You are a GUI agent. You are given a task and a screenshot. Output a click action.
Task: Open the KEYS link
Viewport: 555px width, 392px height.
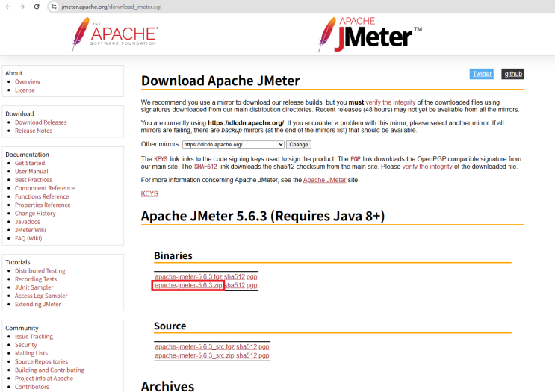coord(149,194)
